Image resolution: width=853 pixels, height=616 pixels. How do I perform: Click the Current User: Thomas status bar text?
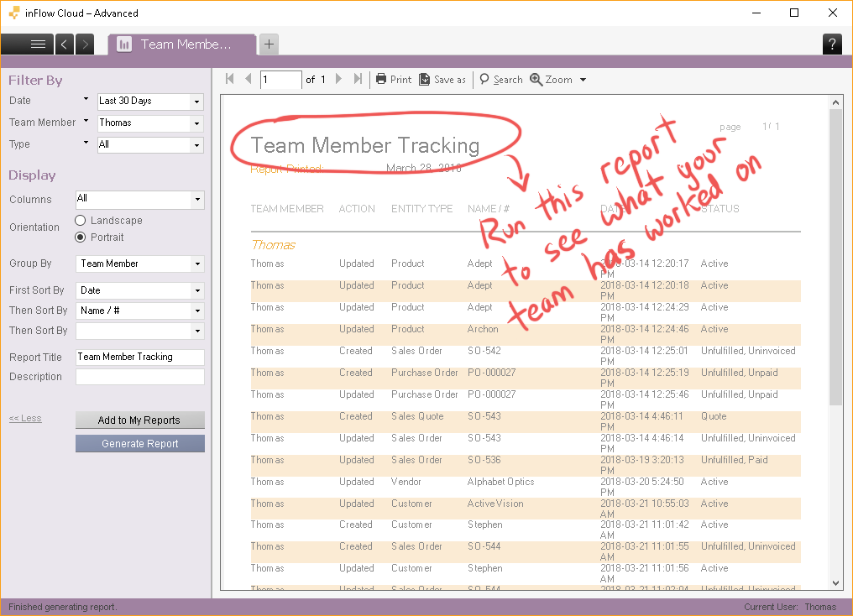tap(790, 607)
